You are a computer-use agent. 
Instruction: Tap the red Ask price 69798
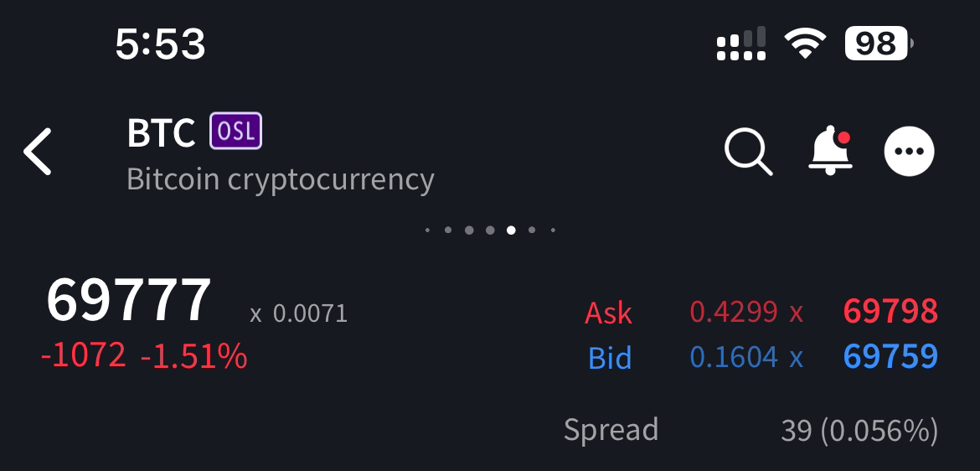click(x=890, y=311)
